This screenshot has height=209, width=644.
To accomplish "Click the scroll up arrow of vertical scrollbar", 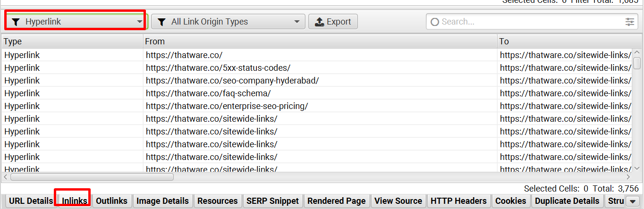I will 636,53.
